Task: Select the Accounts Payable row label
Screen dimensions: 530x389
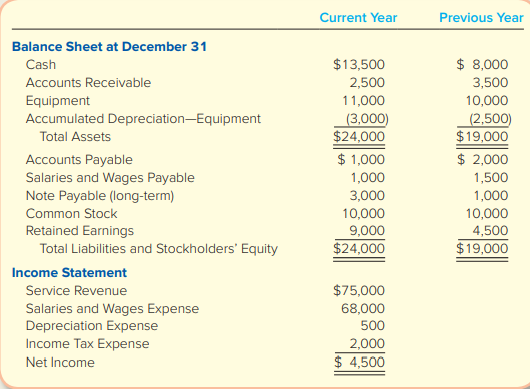Action: pos(79,160)
